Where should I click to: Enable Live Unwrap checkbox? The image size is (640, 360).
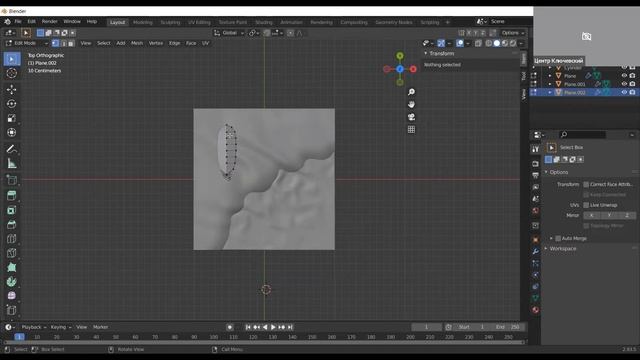point(586,205)
